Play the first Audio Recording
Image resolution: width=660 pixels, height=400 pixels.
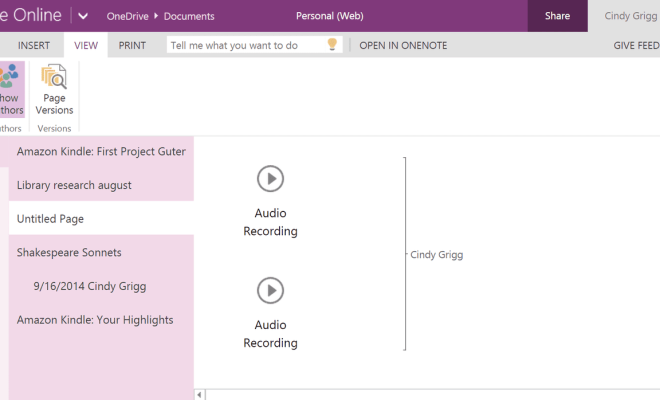(270, 179)
